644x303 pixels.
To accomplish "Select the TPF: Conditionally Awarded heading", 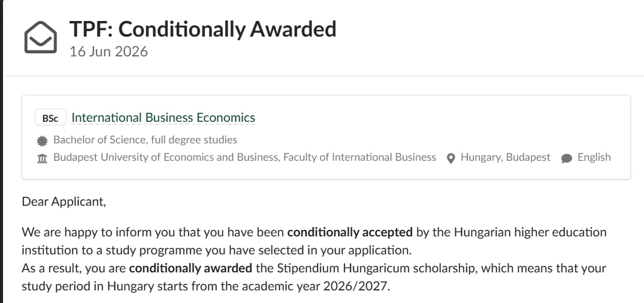I will tap(202, 29).
